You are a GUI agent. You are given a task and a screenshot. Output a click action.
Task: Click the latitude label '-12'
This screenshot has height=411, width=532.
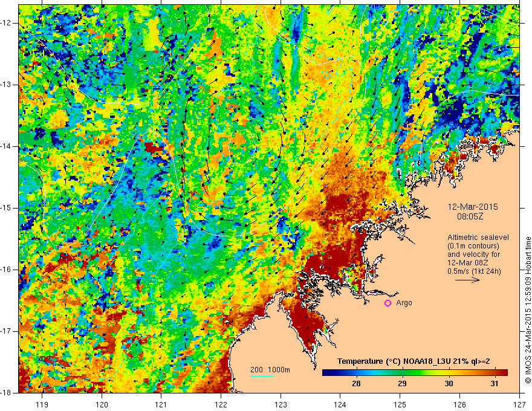coord(6,23)
